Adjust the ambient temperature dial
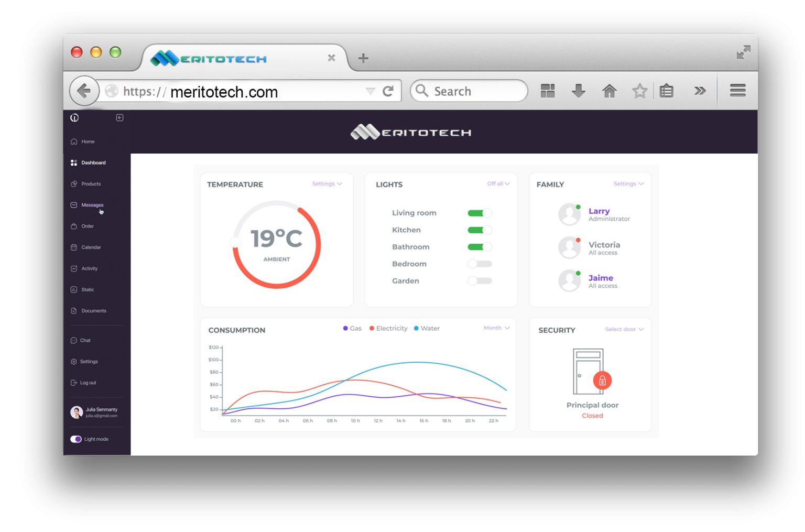805x532 pixels. 235,242
